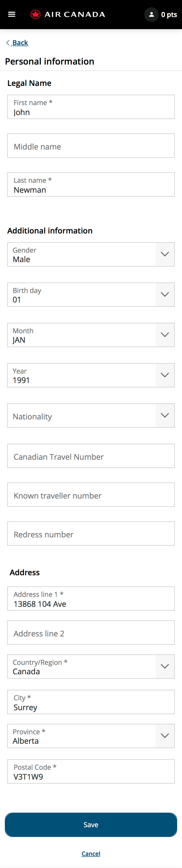Select the empty Middle name field
The width and height of the screenshot is (182, 868).
coord(91,146)
